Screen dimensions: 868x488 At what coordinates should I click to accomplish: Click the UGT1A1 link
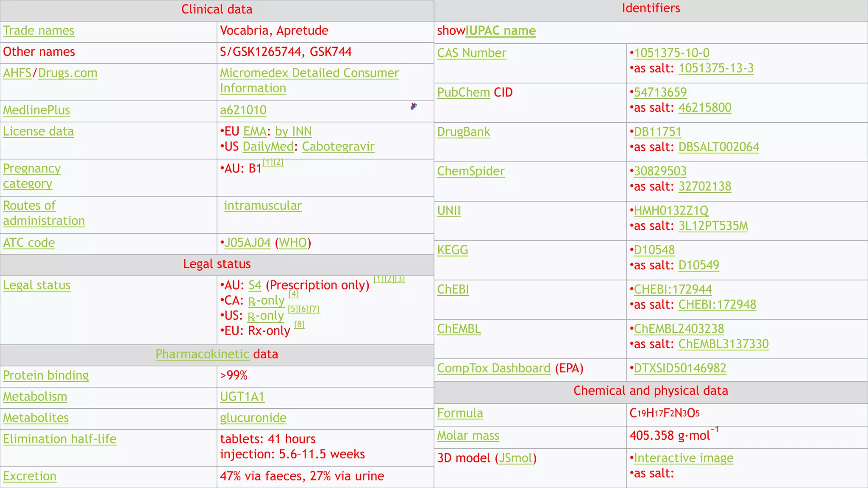point(242,396)
